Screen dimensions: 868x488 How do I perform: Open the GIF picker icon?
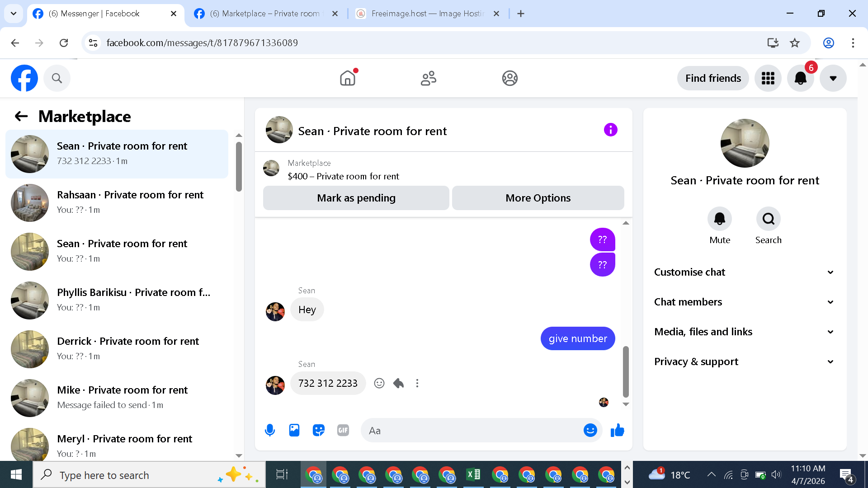(x=343, y=430)
